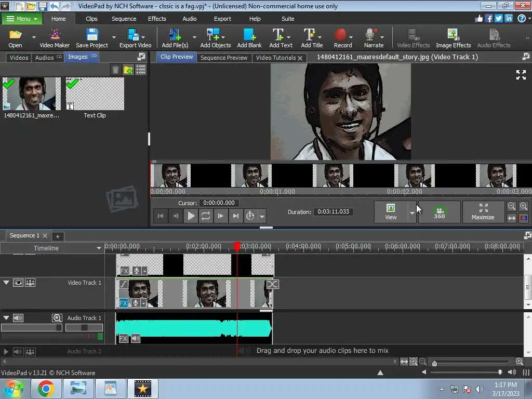Expand Audio Track 2 with its triangle
This screenshot has height=399, width=532.
[6, 352]
